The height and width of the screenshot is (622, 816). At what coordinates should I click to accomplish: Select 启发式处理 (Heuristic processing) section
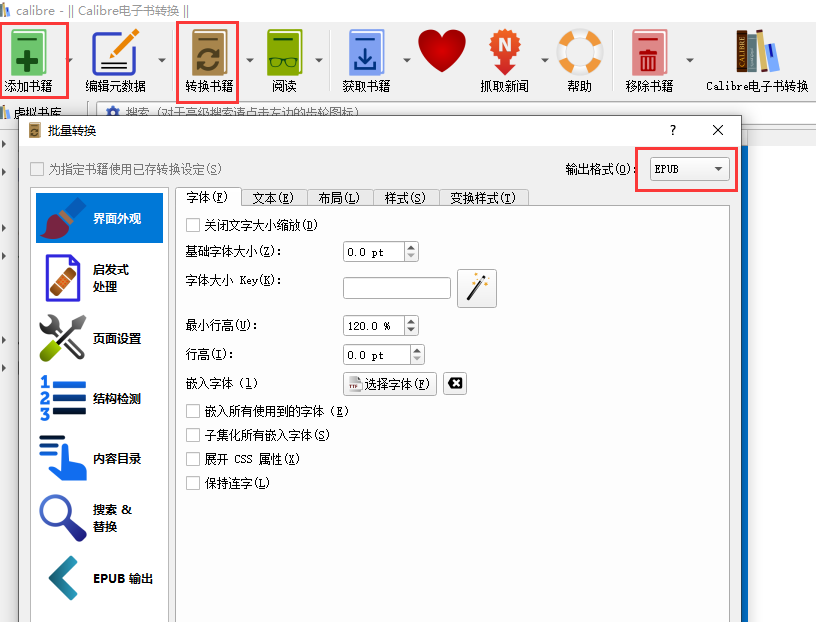pos(99,278)
